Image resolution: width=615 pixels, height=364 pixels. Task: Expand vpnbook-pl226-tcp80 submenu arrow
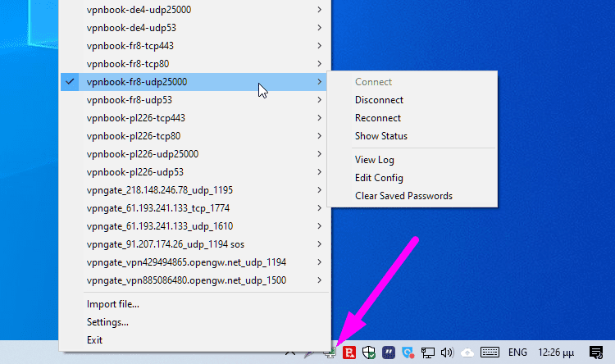pyautogui.click(x=319, y=136)
